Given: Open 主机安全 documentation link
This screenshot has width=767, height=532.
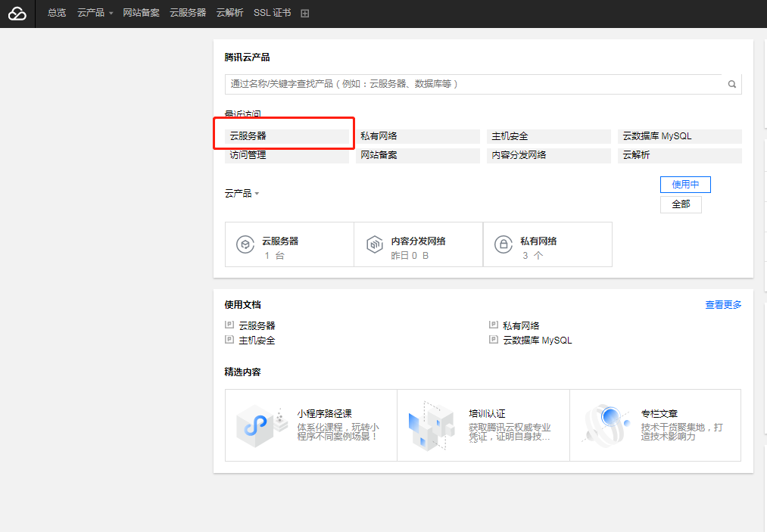Looking at the screenshot, I should click(x=257, y=341).
